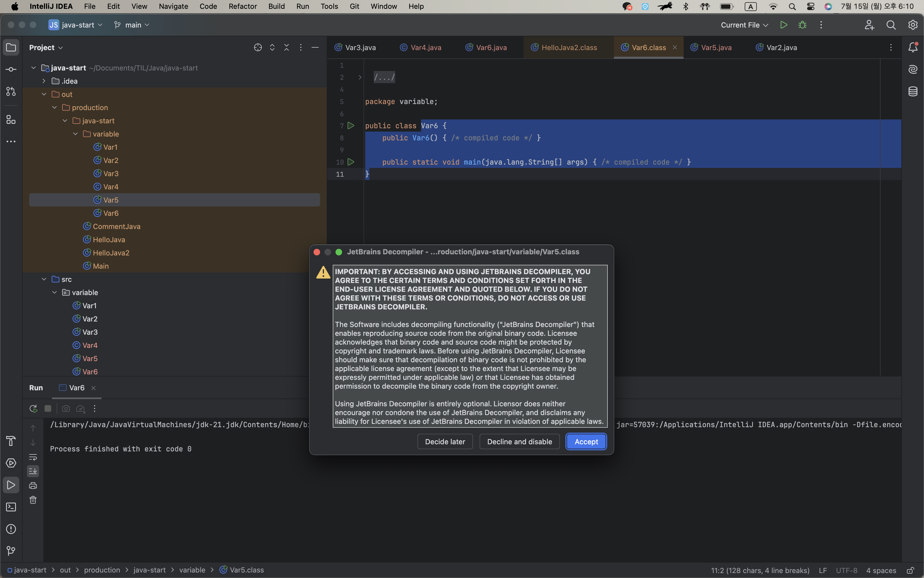Open the Services tool window
The image size is (924, 578).
pyautogui.click(x=11, y=463)
